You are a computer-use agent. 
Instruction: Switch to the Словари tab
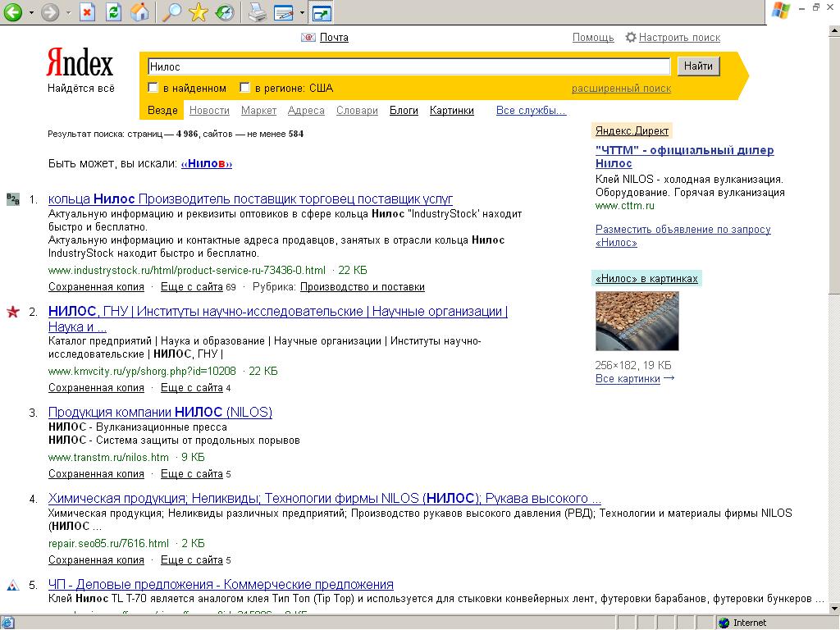point(357,111)
